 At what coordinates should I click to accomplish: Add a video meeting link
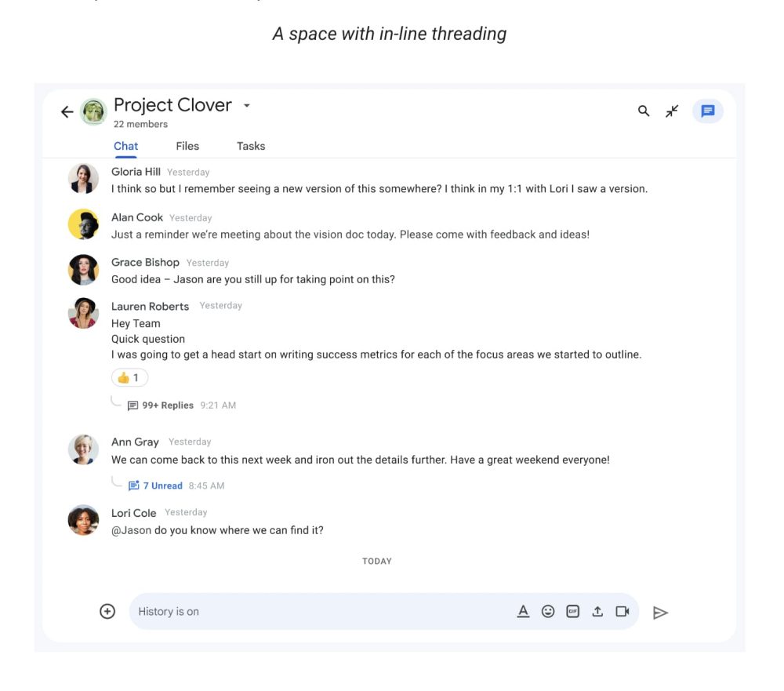(x=622, y=612)
